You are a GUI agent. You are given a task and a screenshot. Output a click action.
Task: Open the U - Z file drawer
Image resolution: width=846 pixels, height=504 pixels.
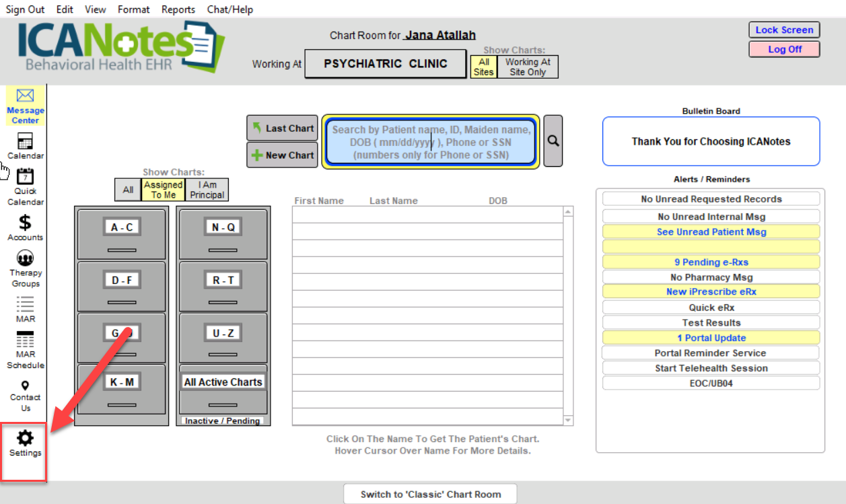223,338
